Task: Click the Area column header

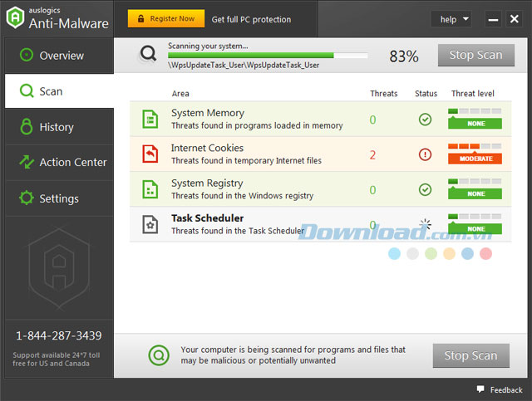Action: (x=180, y=94)
